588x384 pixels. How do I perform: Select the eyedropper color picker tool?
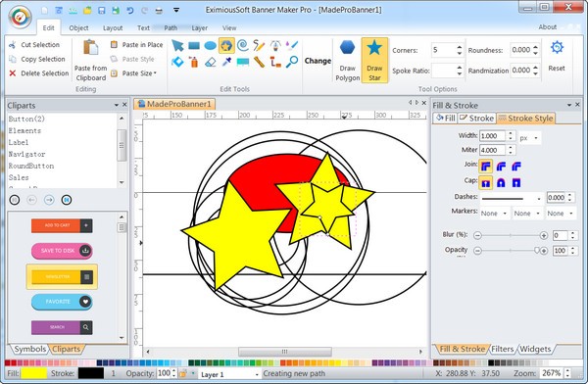pos(226,62)
